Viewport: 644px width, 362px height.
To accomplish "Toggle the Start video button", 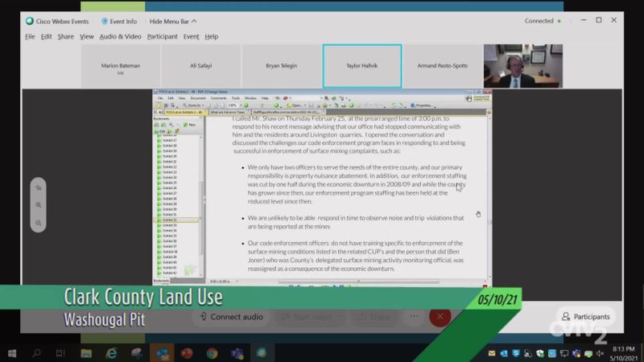I will click(x=312, y=317).
